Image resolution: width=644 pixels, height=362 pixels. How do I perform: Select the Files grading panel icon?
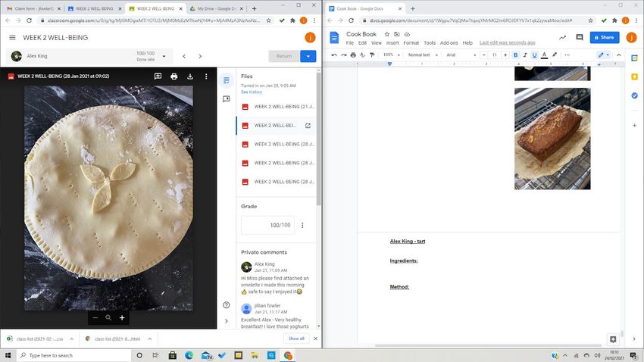pyautogui.click(x=227, y=80)
